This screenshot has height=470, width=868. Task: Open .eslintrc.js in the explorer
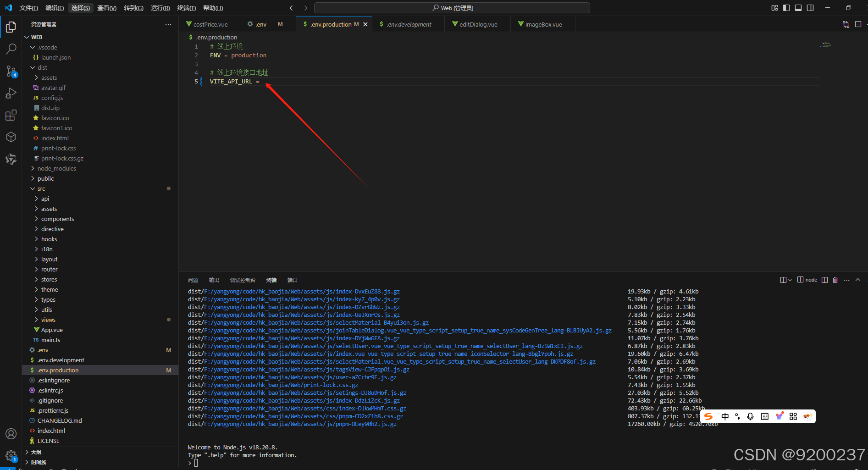click(x=100, y=390)
